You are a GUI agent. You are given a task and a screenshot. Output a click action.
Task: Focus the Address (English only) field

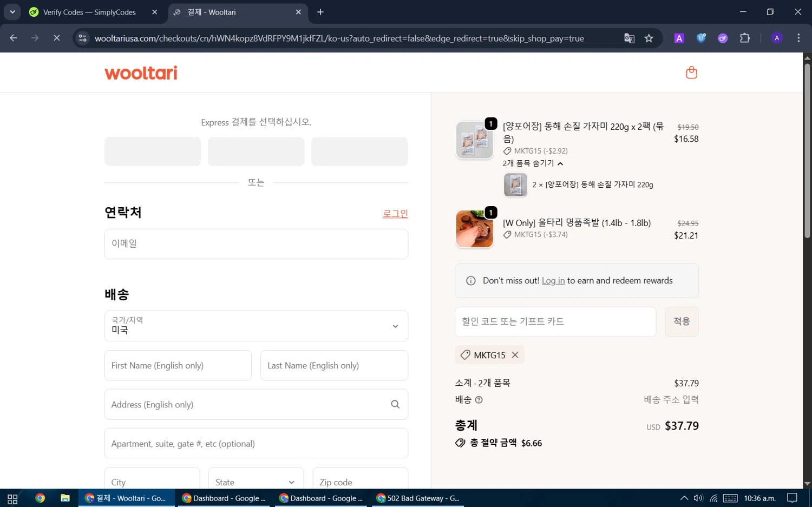click(x=256, y=404)
